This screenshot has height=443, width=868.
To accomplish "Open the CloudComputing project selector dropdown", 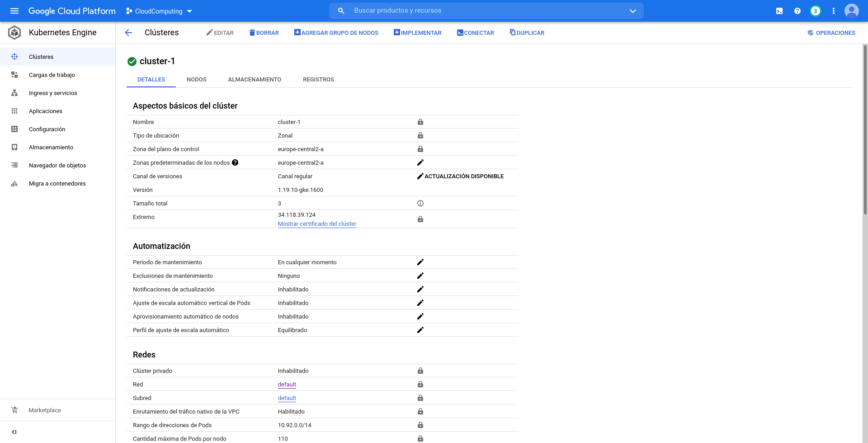I will (159, 11).
